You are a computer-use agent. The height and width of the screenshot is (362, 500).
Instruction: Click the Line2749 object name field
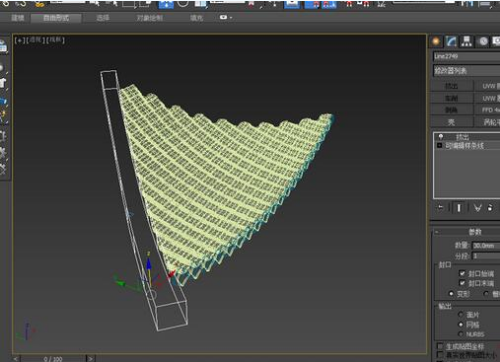click(467, 56)
